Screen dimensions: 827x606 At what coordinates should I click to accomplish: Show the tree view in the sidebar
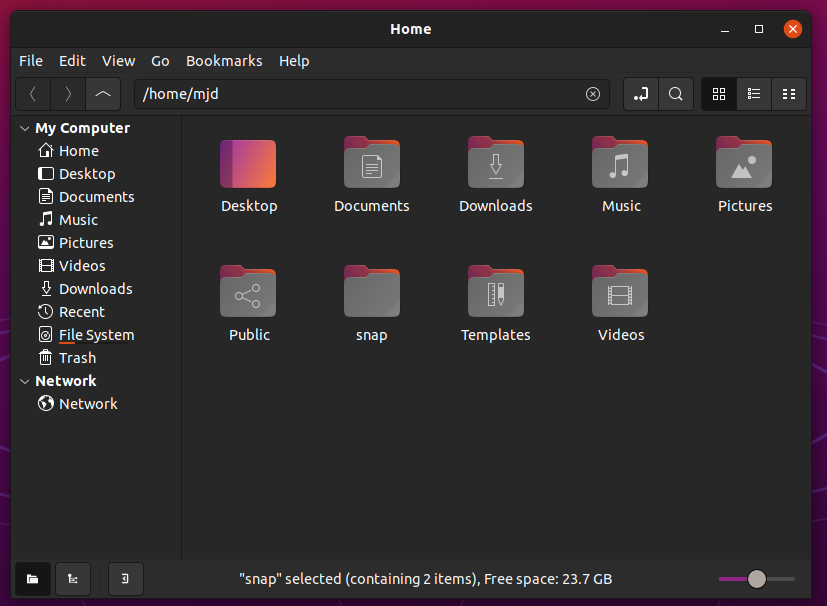[x=73, y=579]
